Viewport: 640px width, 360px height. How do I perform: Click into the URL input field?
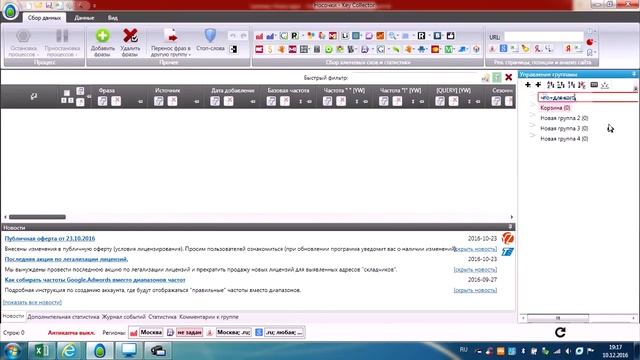pos(543,37)
